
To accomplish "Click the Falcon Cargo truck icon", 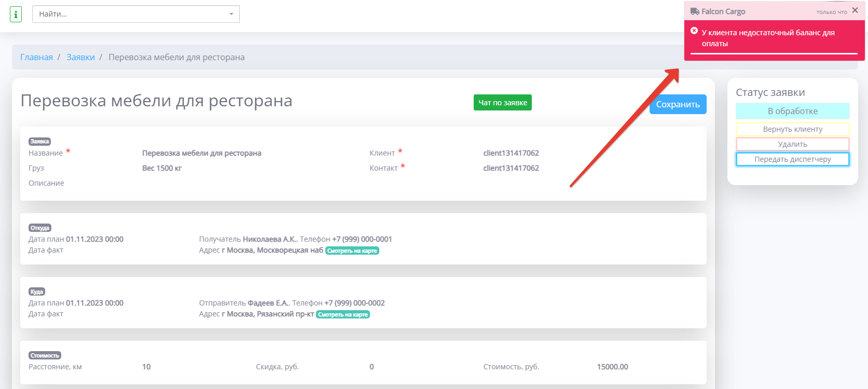I will [695, 11].
